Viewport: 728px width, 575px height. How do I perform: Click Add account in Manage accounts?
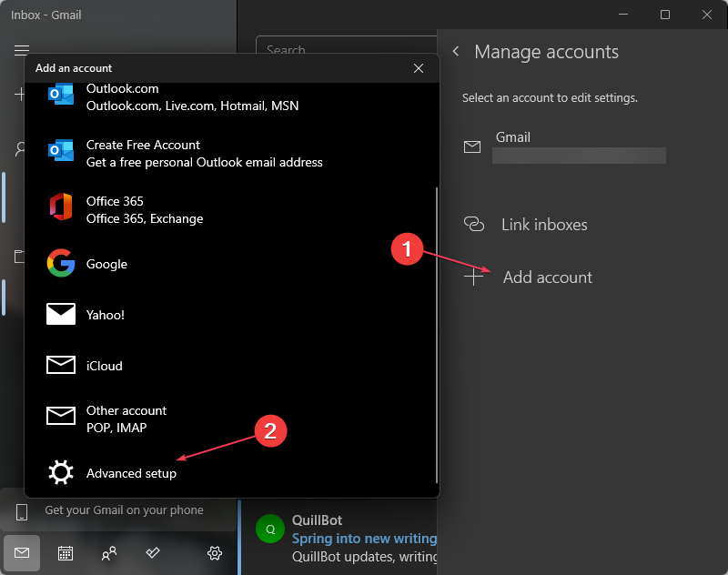pos(547,277)
